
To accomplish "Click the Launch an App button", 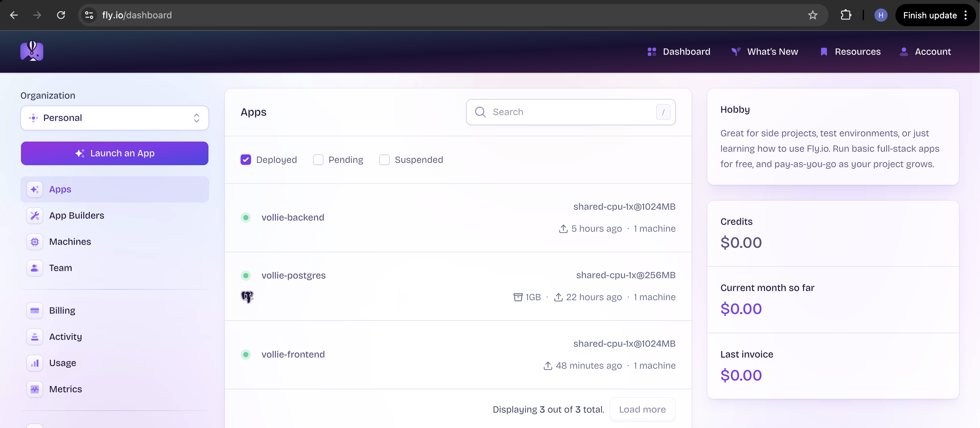I will point(114,153).
